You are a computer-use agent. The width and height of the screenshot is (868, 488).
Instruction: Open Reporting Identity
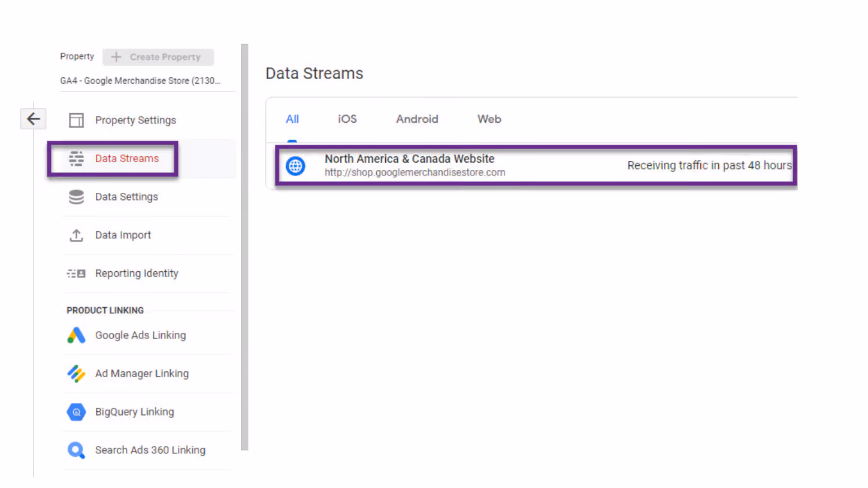(x=137, y=274)
